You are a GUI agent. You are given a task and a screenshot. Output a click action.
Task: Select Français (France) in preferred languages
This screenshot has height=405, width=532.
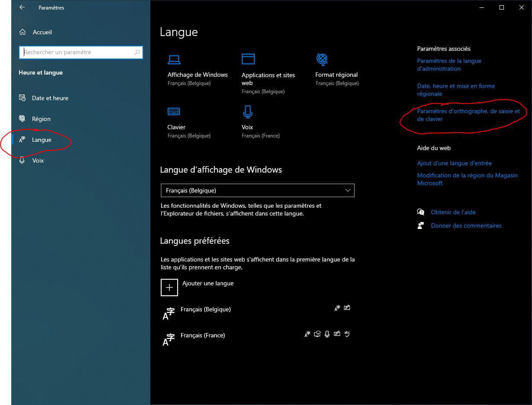(x=203, y=335)
